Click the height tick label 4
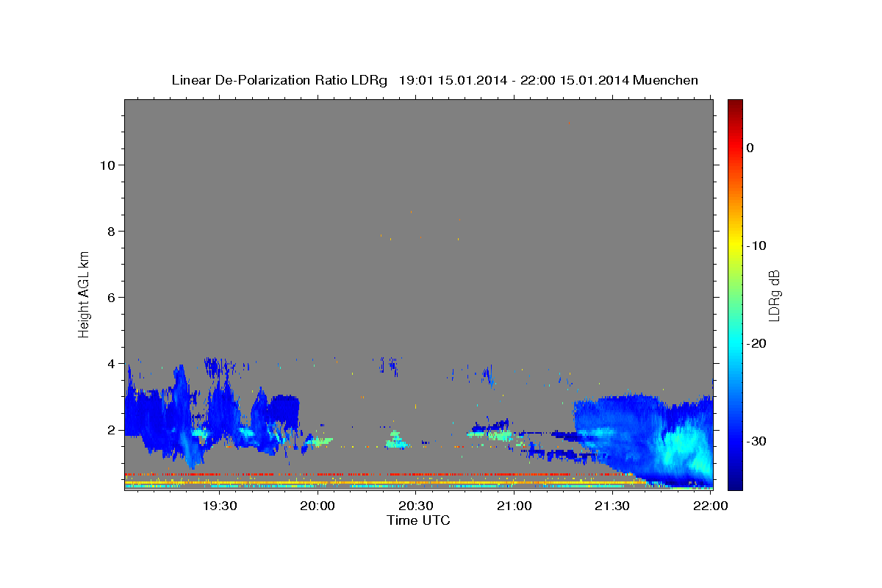882x588 pixels. click(110, 363)
